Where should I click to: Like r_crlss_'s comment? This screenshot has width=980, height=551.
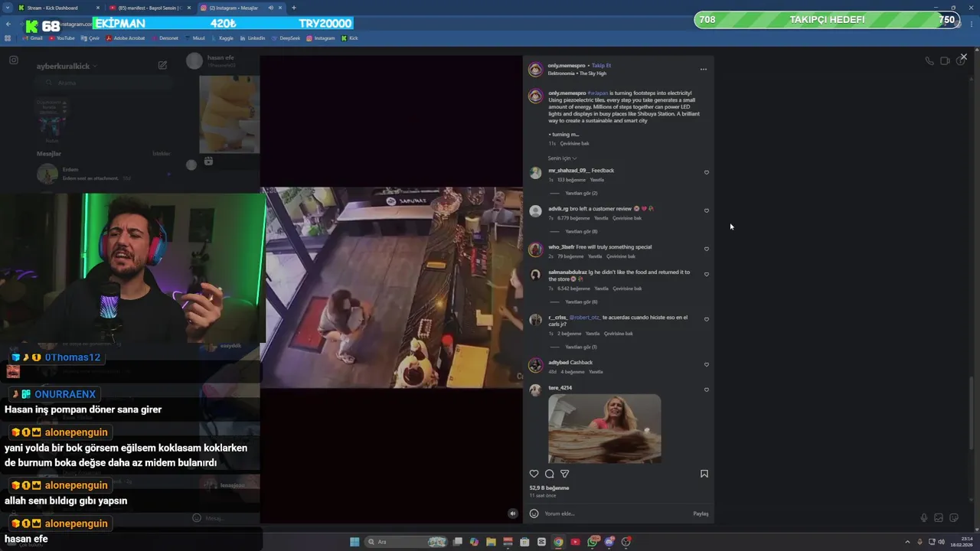707,319
